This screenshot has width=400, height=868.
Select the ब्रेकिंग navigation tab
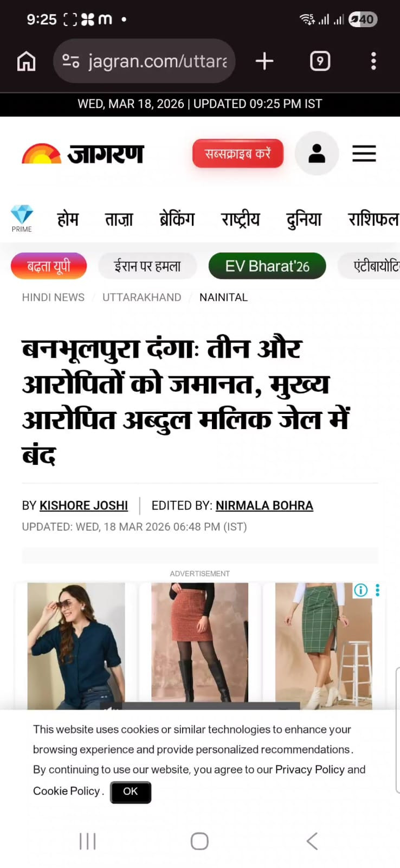(177, 219)
